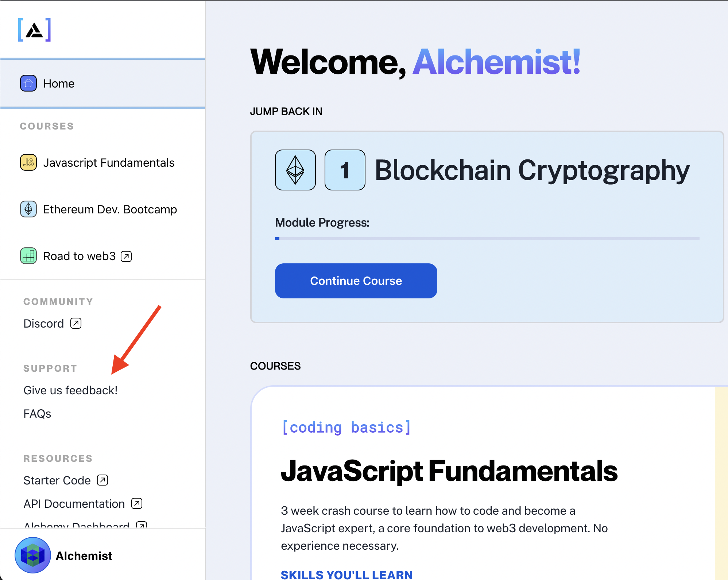Select the Home icon in the sidebar

(x=28, y=83)
